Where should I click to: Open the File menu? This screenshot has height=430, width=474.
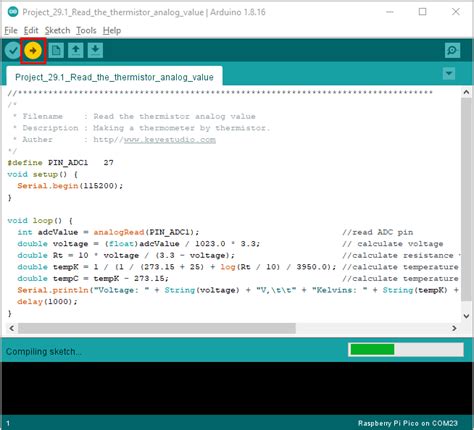(11, 31)
